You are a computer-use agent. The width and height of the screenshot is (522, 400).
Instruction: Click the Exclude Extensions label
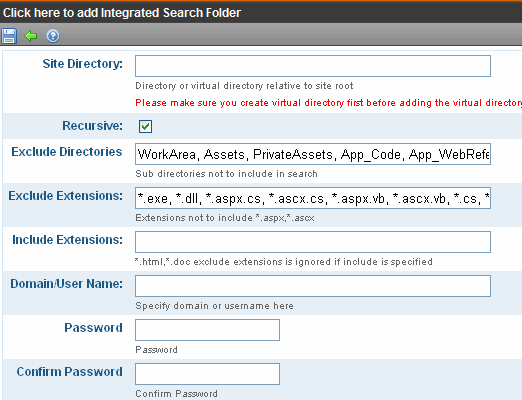coord(65,196)
